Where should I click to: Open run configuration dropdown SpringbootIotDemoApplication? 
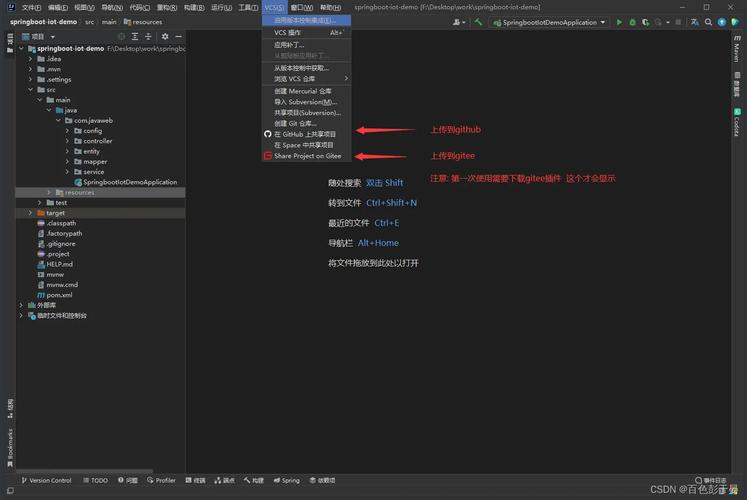(549, 22)
